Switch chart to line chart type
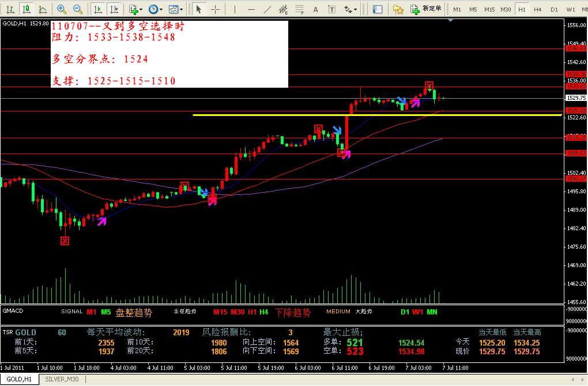Image resolution: width=588 pixels, height=386 pixels. tap(43, 9)
